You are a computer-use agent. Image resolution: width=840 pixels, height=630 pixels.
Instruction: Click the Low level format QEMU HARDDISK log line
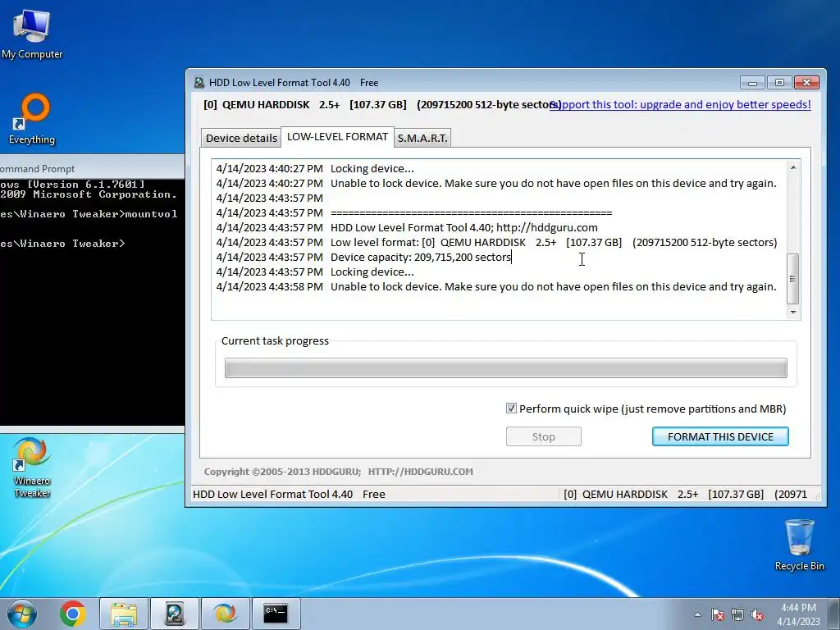(x=496, y=242)
